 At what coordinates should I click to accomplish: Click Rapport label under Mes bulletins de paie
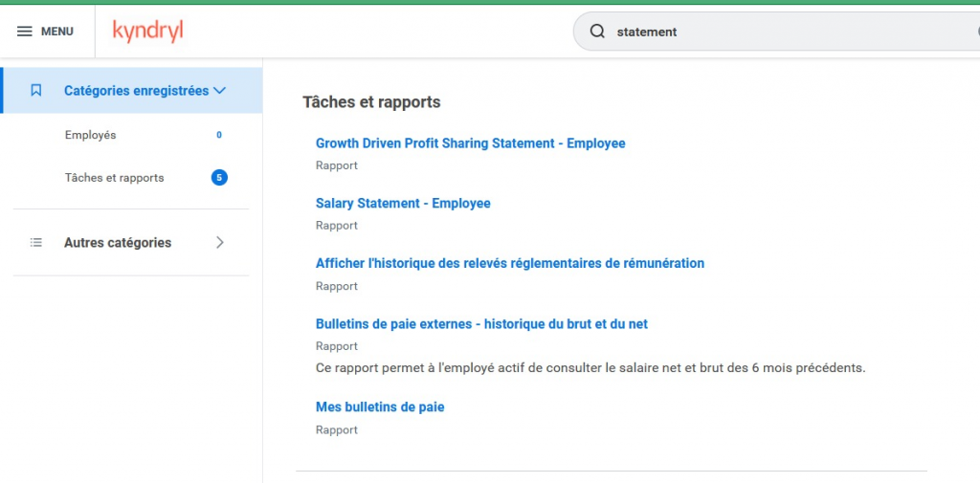337,429
